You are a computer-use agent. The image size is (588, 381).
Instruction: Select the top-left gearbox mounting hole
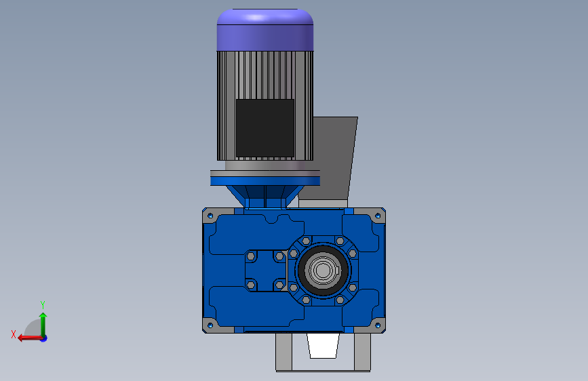pyautogui.click(x=210, y=216)
